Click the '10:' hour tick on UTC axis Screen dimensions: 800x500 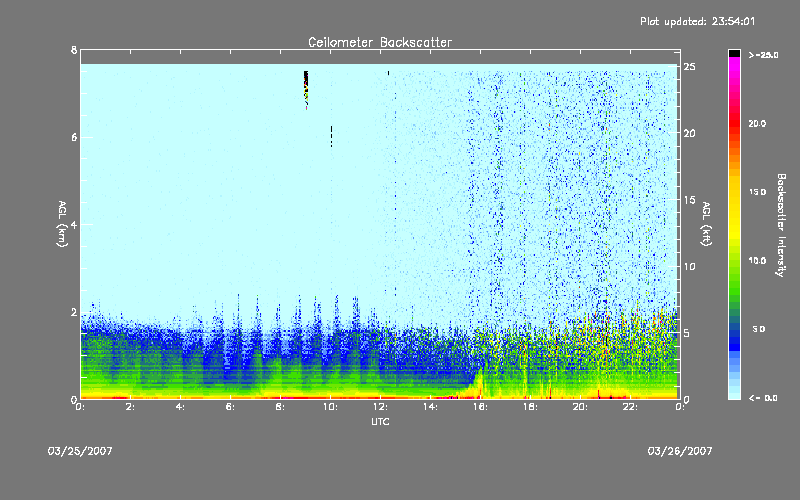click(x=330, y=407)
